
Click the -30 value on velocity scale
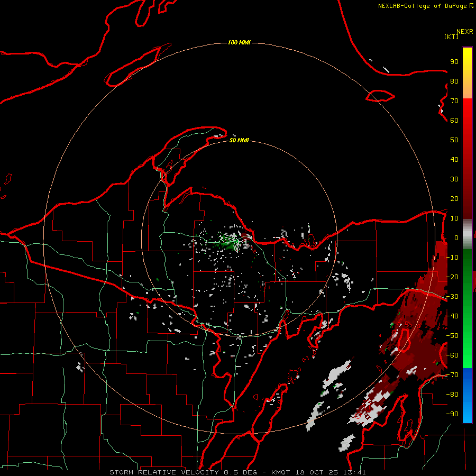[x=452, y=297]
